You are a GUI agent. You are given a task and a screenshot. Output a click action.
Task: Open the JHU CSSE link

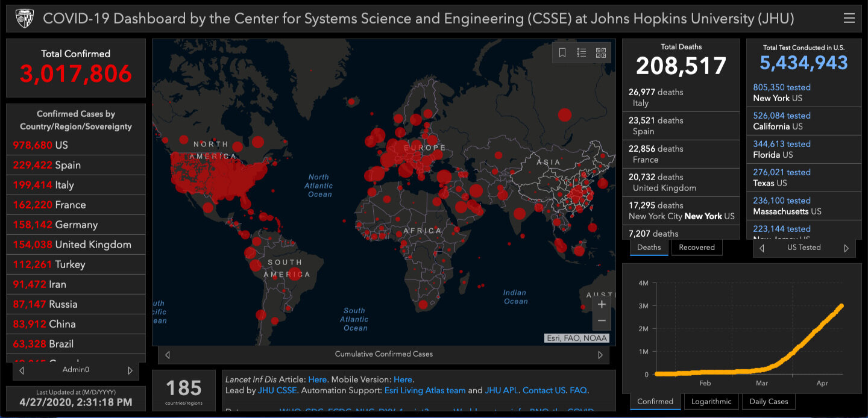(278, 390)
